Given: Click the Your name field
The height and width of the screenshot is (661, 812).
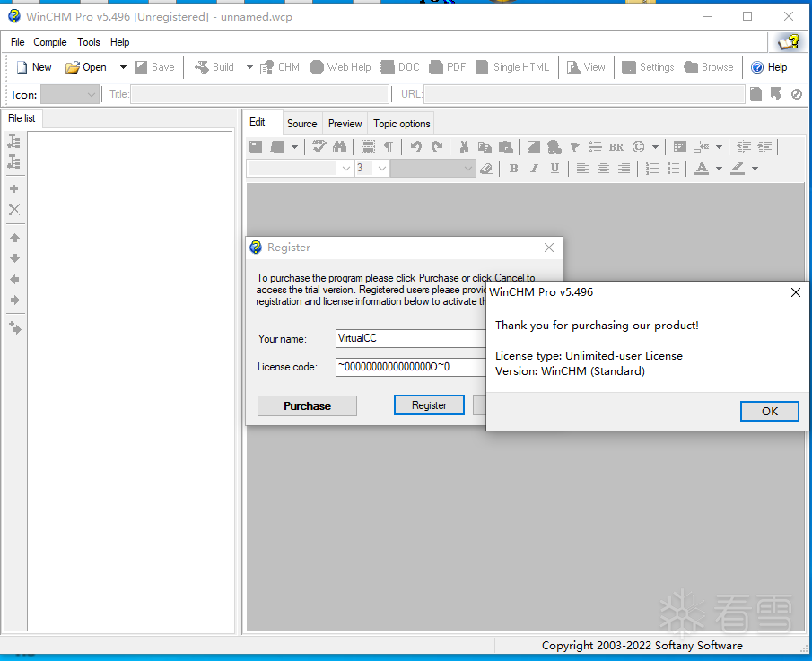Looking at the screenshot, I should pyautogui.click(x=411, y=338).
